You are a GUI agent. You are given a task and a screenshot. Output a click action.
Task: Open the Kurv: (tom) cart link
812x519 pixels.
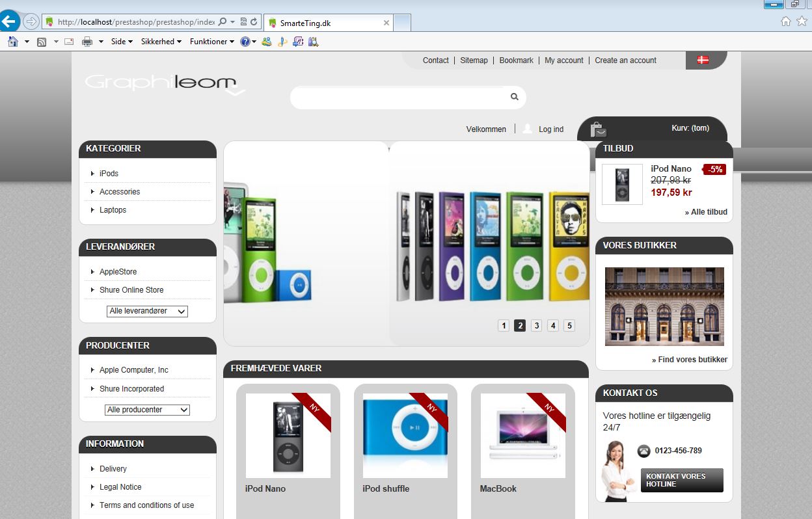tap(690, 128)
